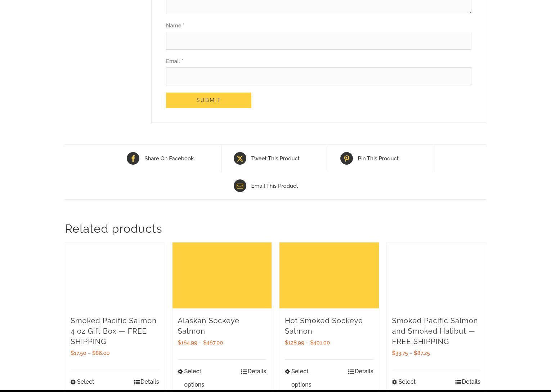Click into the Email text field
Image resolution: width=551 pixels, height=392 pixels.
click(318, 76)
